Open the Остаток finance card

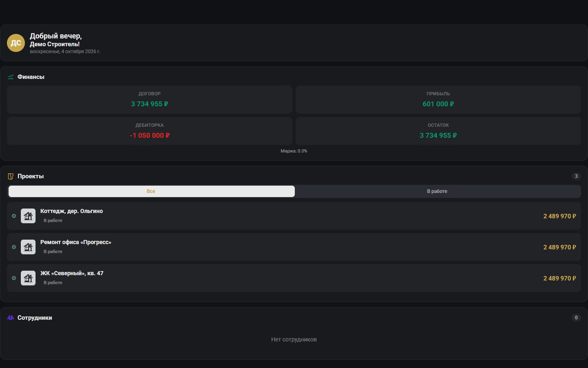(438, 131)
